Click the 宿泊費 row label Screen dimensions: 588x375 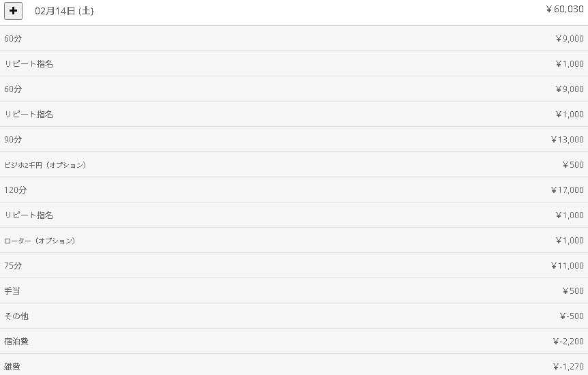[x=16, y=342]
